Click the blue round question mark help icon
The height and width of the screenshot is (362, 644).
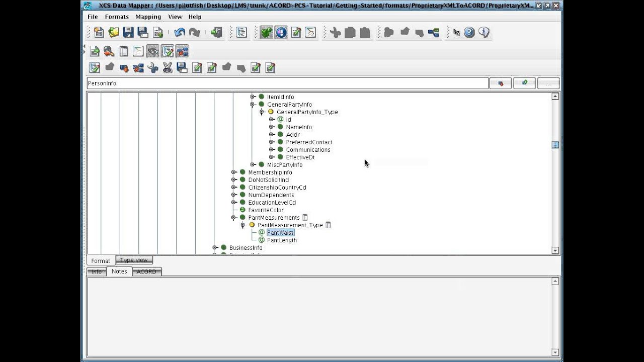coord(469,32)
